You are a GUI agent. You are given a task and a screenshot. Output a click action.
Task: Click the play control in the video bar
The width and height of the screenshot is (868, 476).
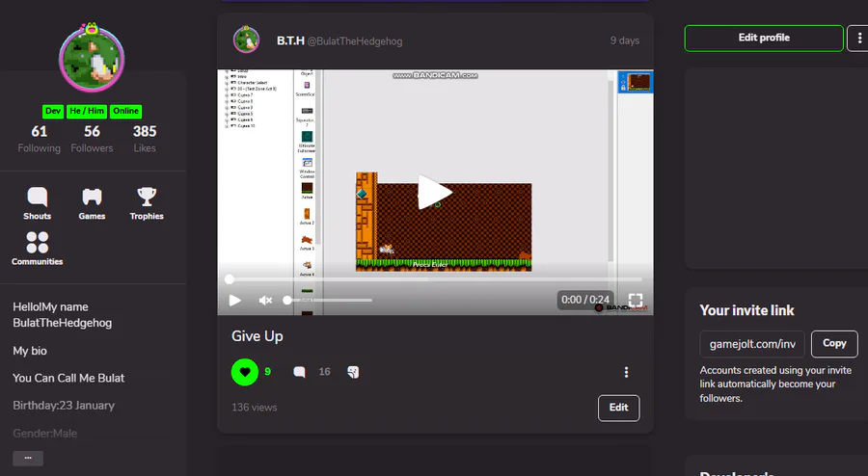click(234, 301)
